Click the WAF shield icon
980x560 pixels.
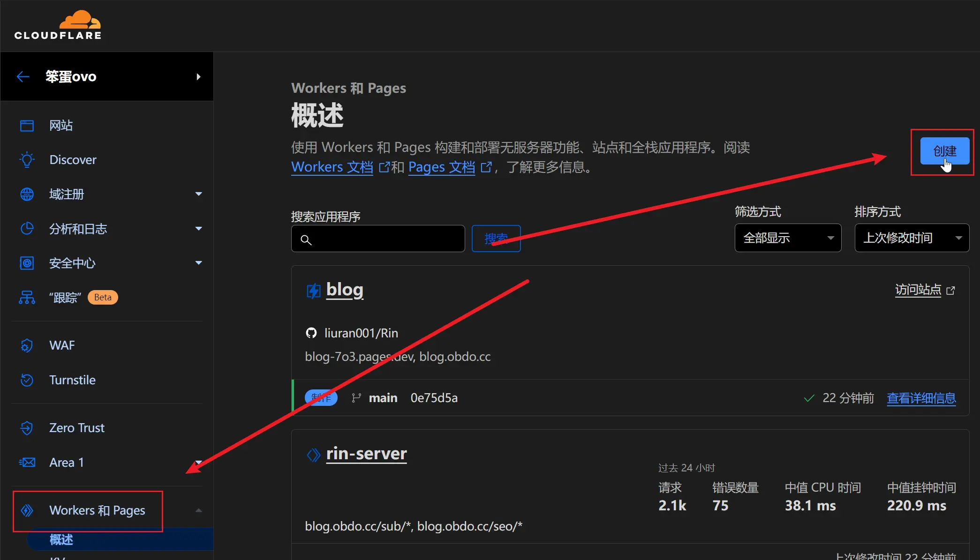point(27,345)
